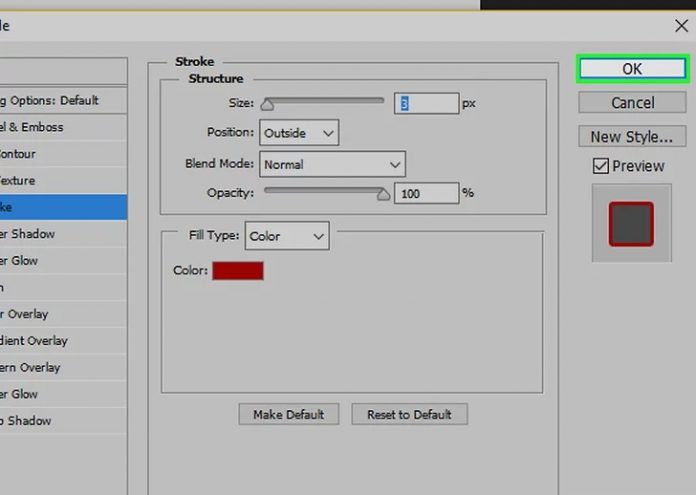
Task: Close the Layer Style dialog window
Action: (x=681, y=26)
